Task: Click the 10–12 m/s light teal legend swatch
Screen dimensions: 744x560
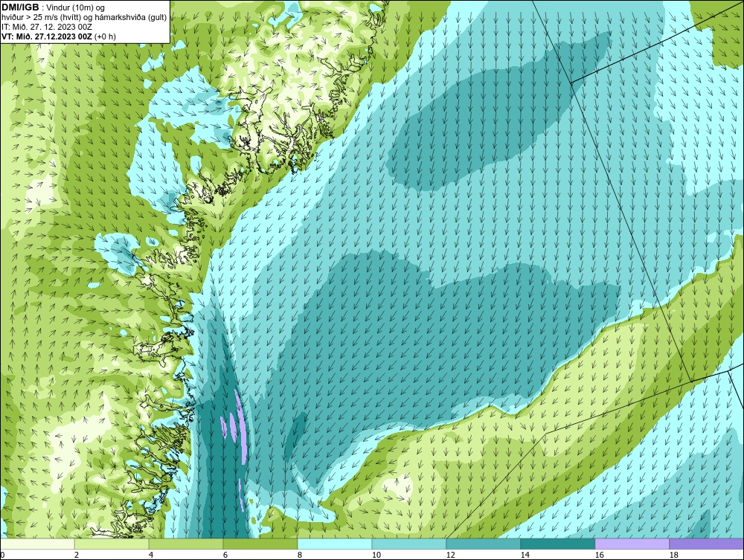Action: click(409, 544)
